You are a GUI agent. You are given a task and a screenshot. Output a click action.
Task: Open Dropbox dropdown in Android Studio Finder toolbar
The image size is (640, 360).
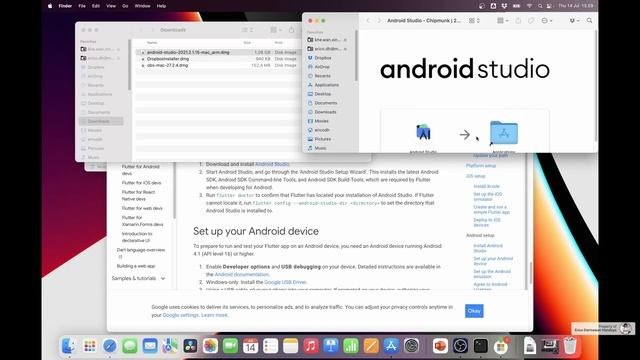pyautogui.click(x=574, y=20)
